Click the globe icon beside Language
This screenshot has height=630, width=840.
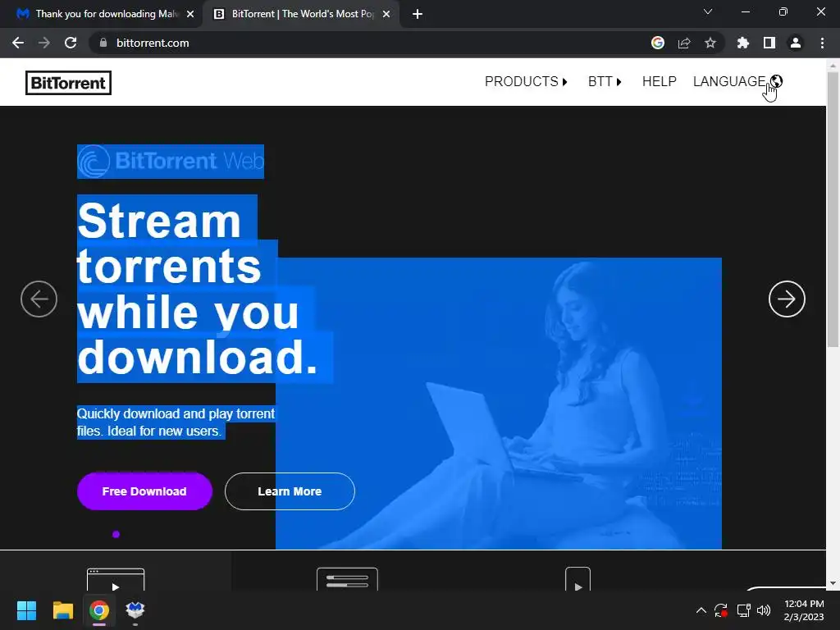(776, 81)
